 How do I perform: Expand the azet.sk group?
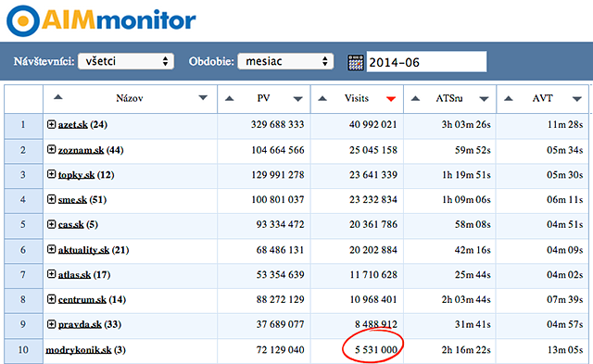[52, 124]
